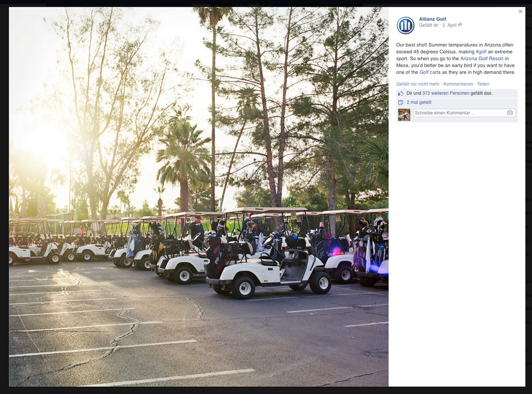The height and width of the screenshot is (394, 532).
Task: Open the Golf carts link
Action: (x=430, y=72)
